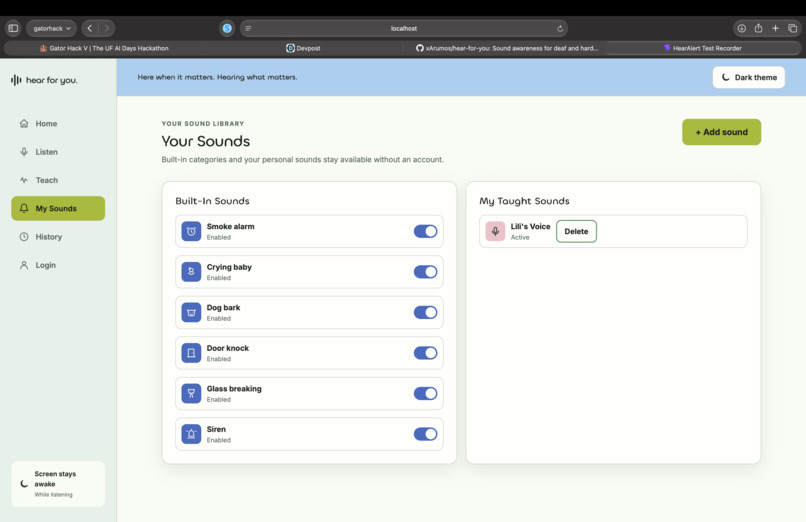Image resolution: width=806 pixels, height=522 pixels.
Task: Turn off Dog bark detection
Action: [x=425, y=312]
